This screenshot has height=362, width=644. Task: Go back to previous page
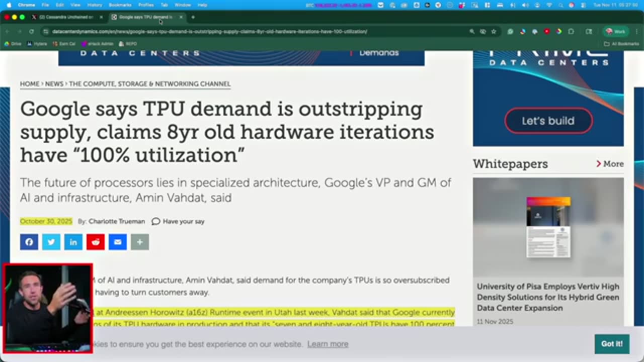click(x=8, y=31)
